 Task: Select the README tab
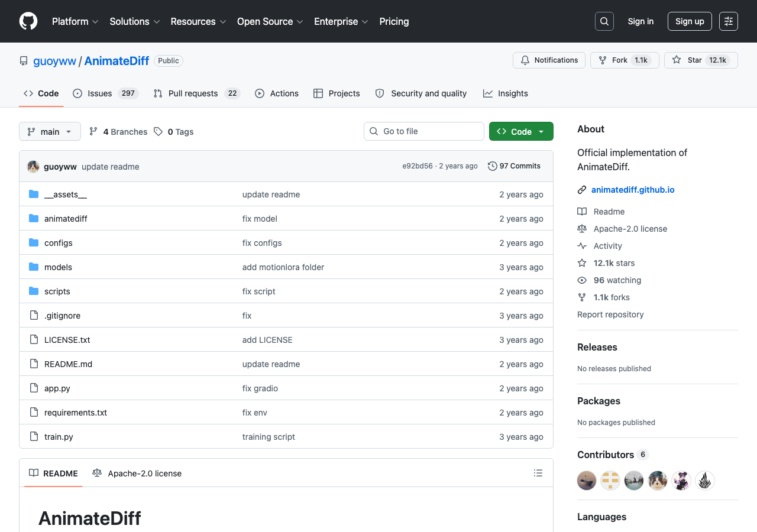pyautogui.click(x=53, y=473)
